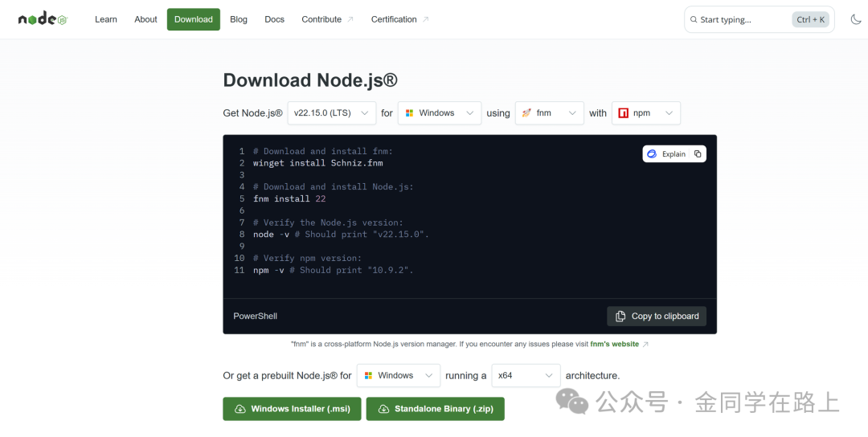Screen dimensions: 868x437
Task: Open the prebuilt Windows OS dropdown
Action: coord(399,376)
